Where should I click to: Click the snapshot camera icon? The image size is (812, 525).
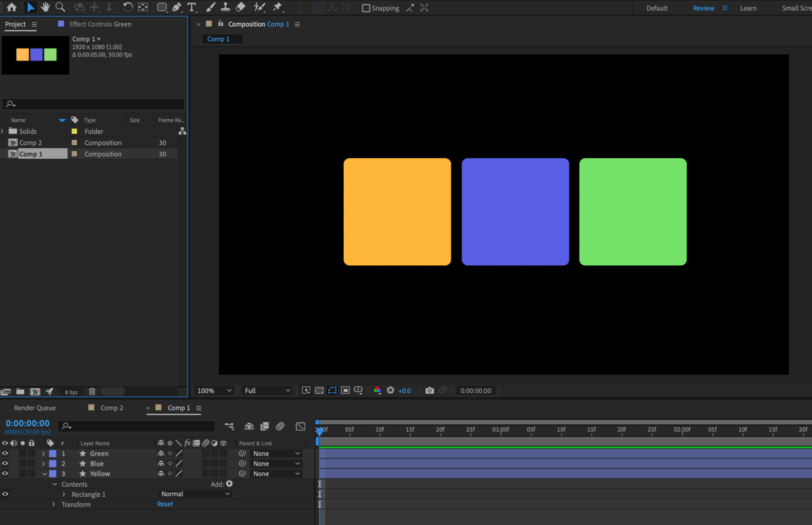click(429, 391)
